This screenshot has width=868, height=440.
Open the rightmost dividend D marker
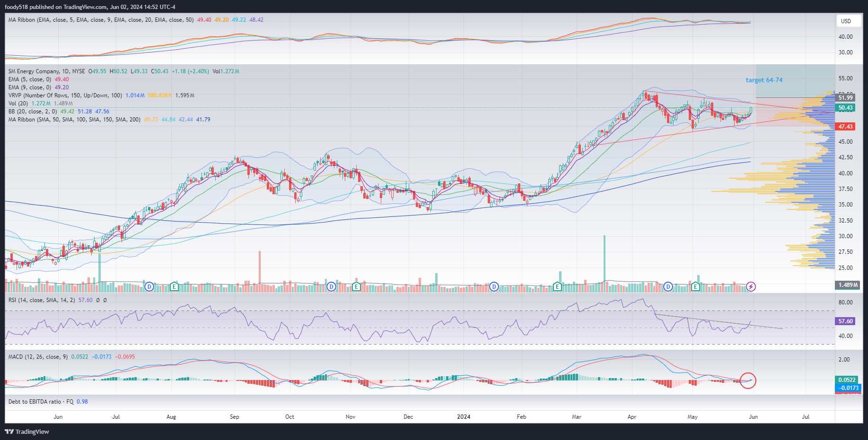pyautogui.click(x=668, y=286)
